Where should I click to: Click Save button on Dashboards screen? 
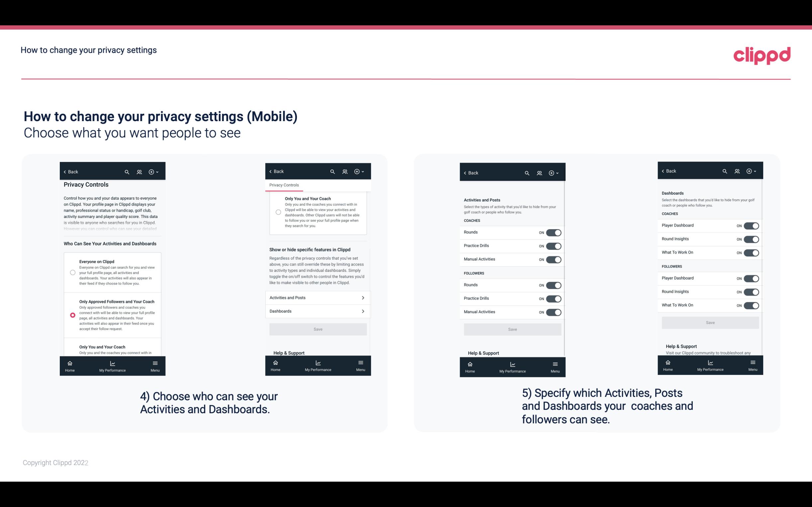click(x=710, y=322)
